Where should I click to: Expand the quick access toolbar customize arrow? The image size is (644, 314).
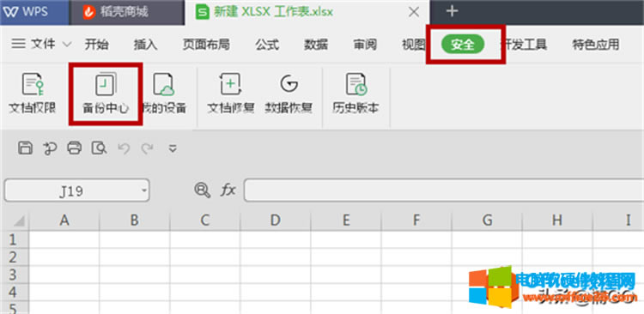pyautogui.click(x=173, y=148)
